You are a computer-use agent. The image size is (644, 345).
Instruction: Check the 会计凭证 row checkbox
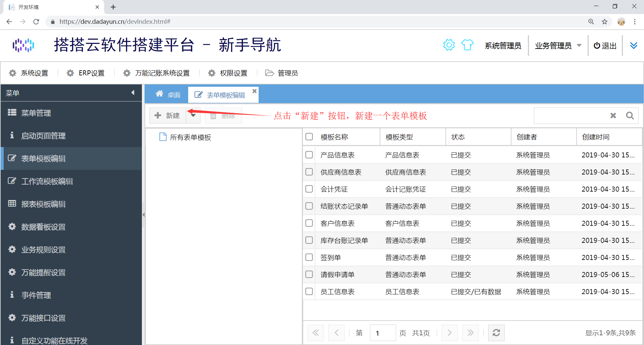pyautogui.click(x=309, y=189)
